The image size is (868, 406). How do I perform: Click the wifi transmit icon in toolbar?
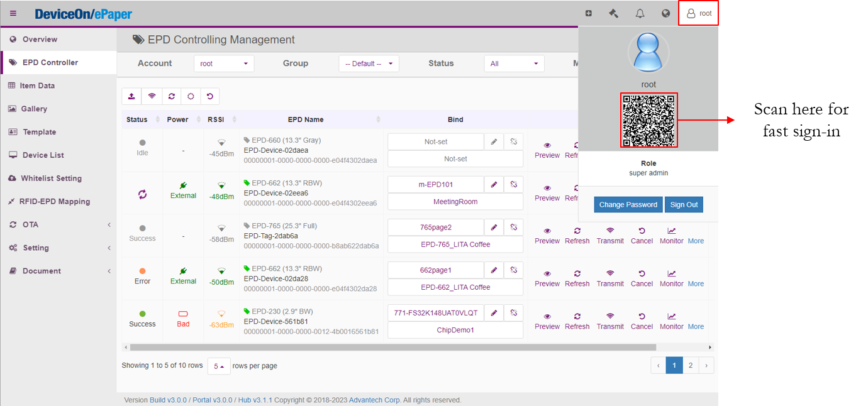pyautogui.click(x=151, y=96)
